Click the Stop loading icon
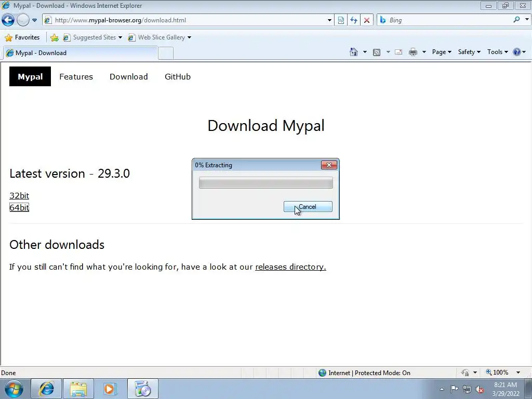This screenshot has width=532, height=399. point(367,20)
